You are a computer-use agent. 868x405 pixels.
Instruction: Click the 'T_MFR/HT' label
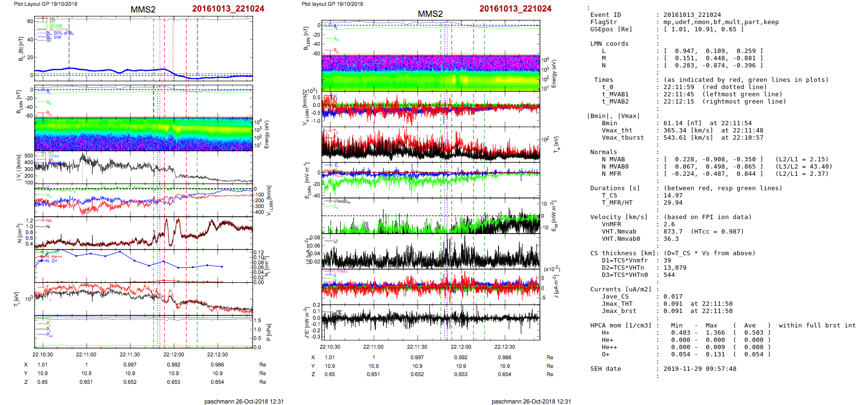pos(617,203)
